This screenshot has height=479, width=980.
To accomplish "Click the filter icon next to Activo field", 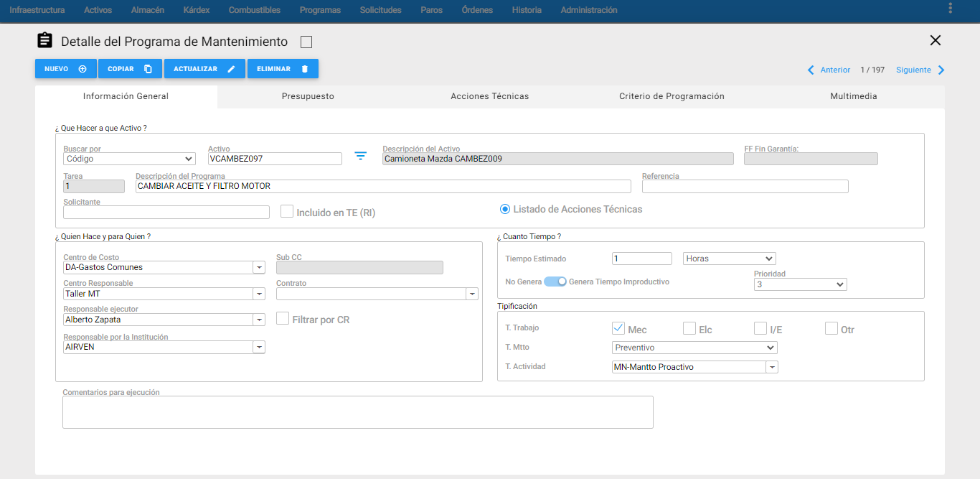I will 361,156.
